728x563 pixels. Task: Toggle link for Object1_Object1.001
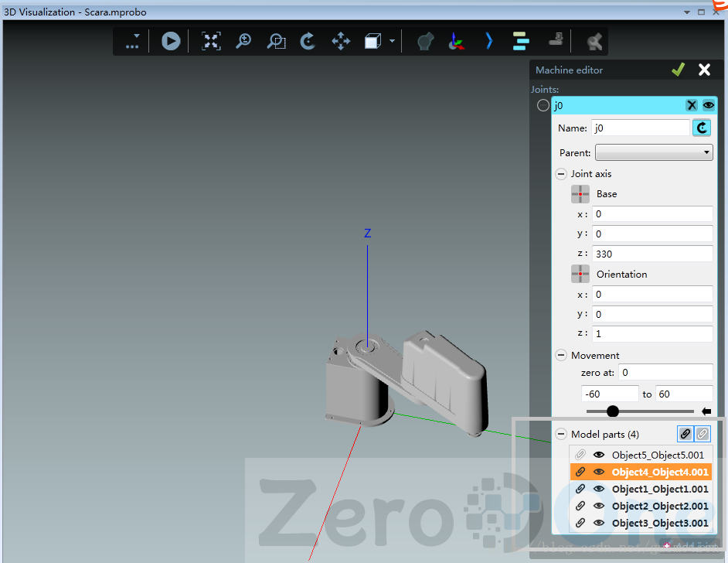580,489
